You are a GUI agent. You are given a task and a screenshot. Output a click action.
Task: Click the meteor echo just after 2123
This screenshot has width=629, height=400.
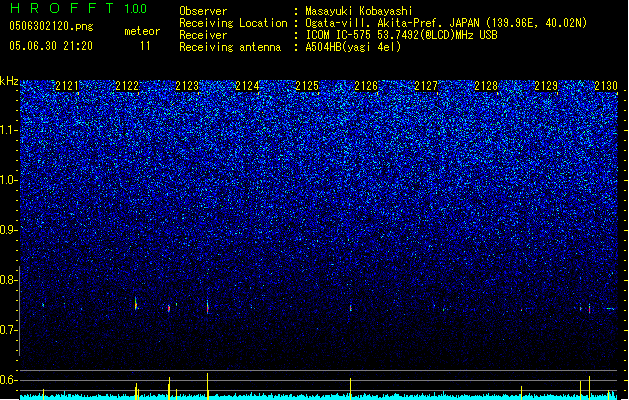(x=207, y=307)
